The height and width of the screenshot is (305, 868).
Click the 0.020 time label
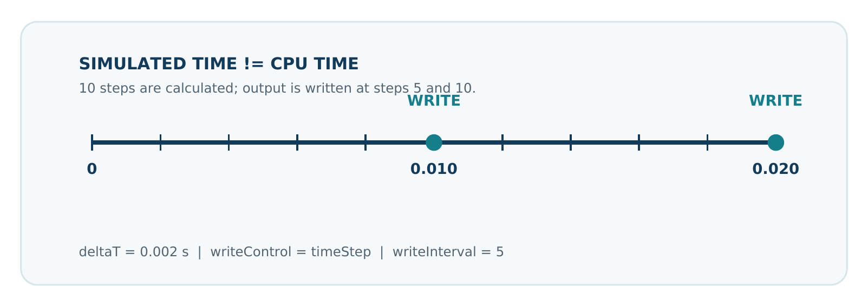pyautogui.click(x=775, y=169)
